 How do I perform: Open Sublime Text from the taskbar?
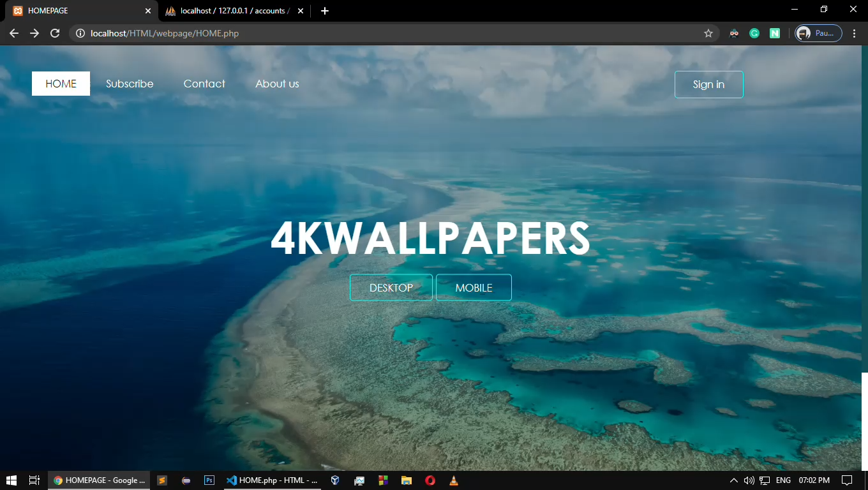coord(162,480)
